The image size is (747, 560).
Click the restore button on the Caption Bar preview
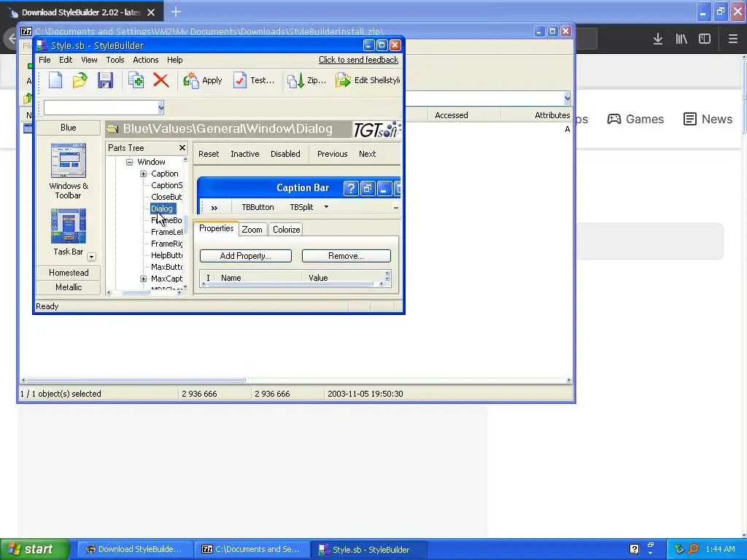point(368,189)
